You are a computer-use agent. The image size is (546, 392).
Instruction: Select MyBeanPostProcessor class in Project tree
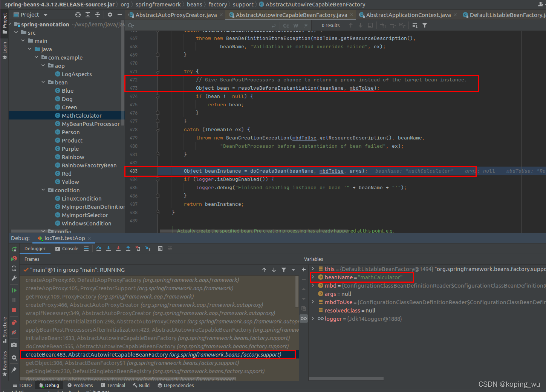90,124
